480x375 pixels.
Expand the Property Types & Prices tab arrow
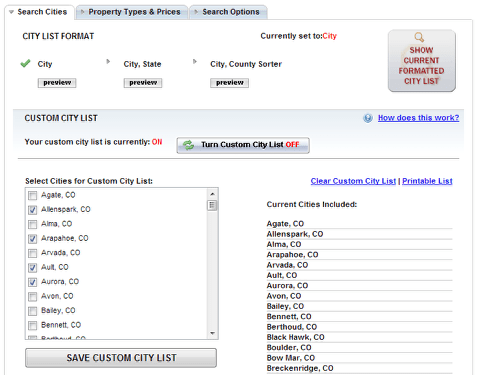coord(82,12)
